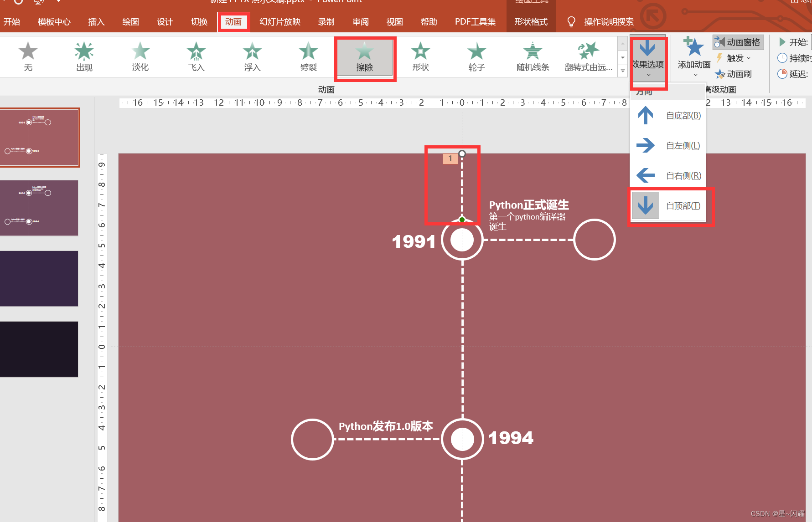
Task: Click the Python正式诞生 heading text
Action: pos(529,205)
